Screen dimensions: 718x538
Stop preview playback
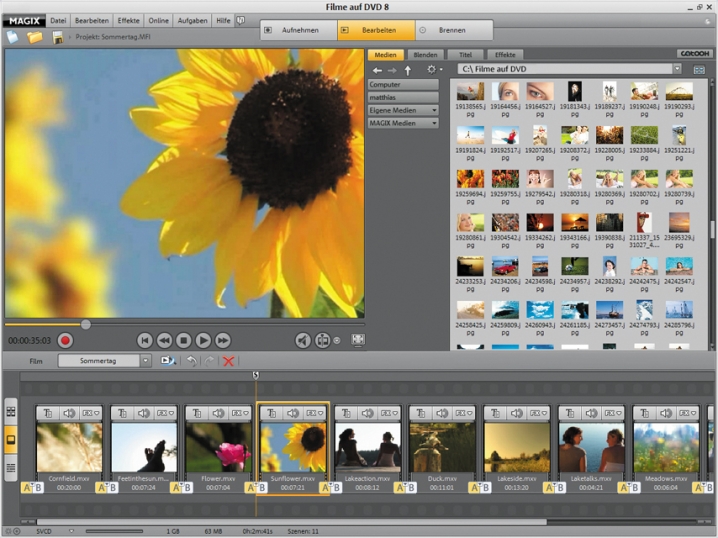[x=184, y=340]
